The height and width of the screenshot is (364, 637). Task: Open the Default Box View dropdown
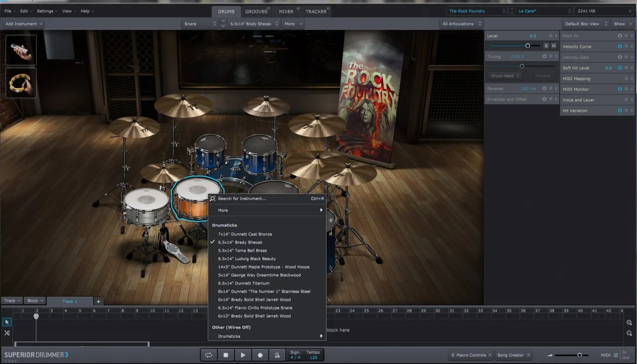coord(587,24)
